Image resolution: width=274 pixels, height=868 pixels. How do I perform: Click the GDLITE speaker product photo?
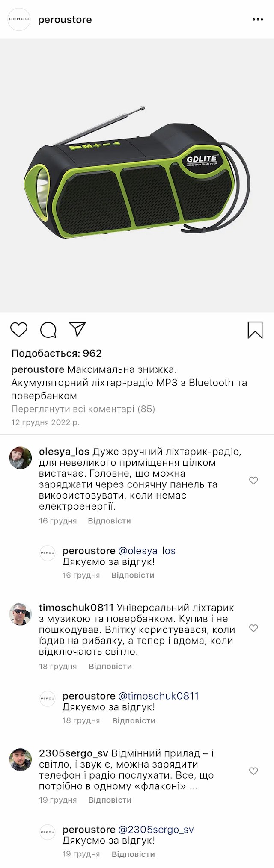click(137, 175)
